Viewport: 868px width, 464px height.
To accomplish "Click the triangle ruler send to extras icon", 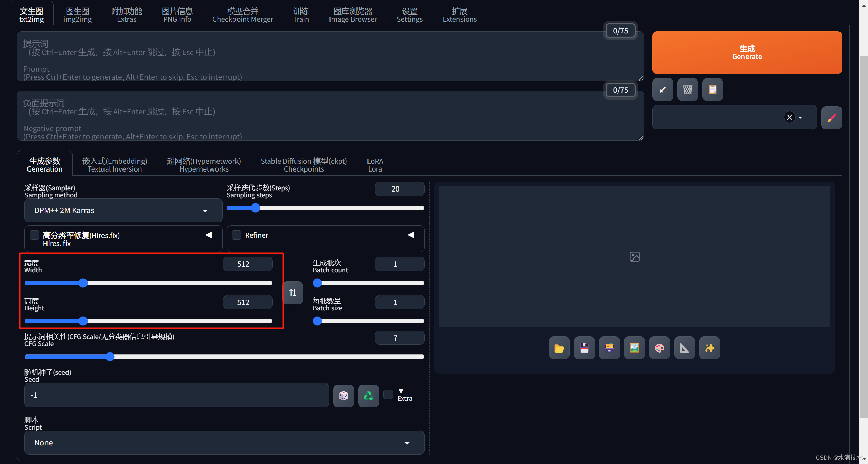I will 685,348.
